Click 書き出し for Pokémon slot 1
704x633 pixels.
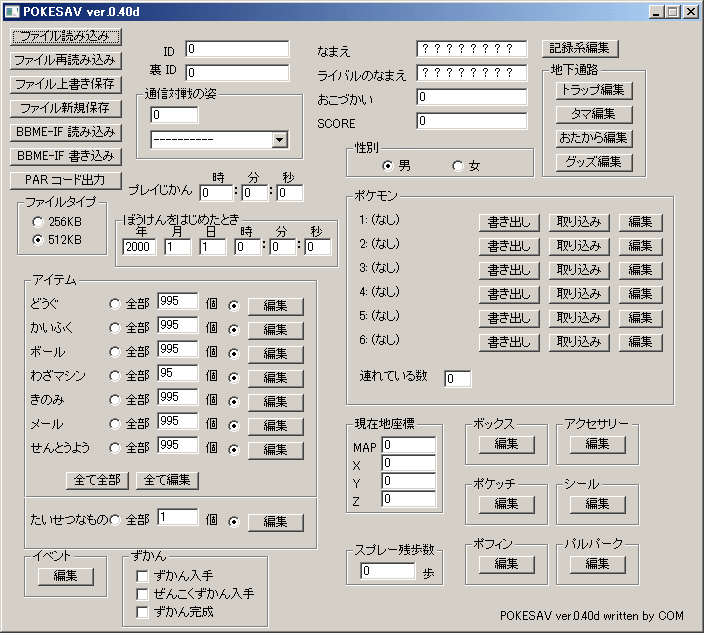pyautogui.click(x=509, y=222)
